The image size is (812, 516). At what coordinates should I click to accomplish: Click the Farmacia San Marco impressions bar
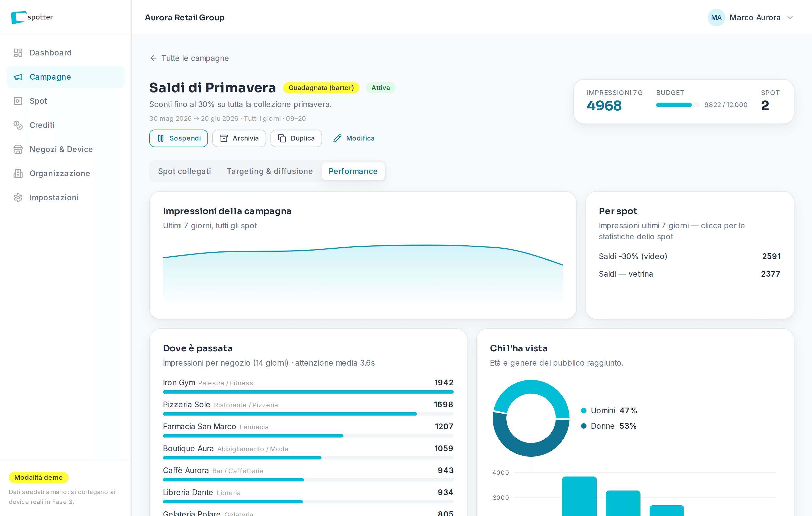point(308,436)
